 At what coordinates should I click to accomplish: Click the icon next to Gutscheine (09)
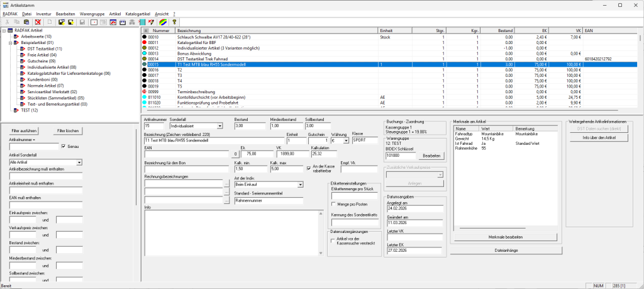click(x=22, y=60)
